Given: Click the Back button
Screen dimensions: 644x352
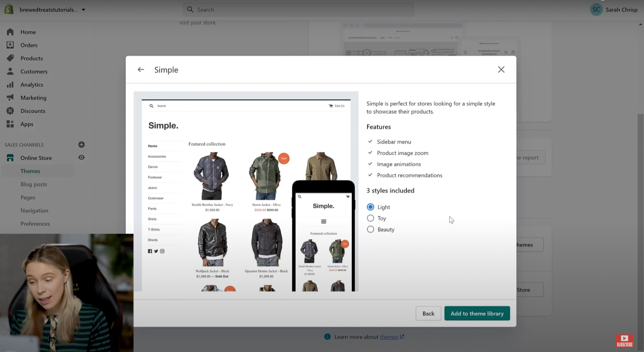Looking at the screenshot, I should tap(429, 313).
